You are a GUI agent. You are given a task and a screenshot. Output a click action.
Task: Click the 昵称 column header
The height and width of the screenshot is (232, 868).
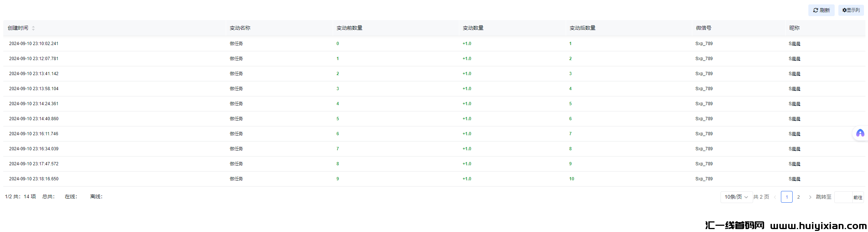(x=794, y=28)
